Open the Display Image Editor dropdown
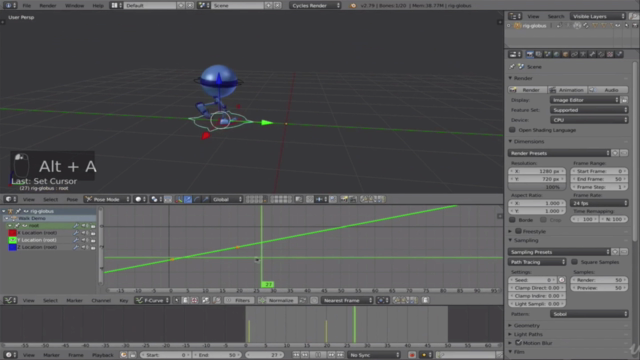The width and height of the screenshot is (640, 360). click(584, 100)
